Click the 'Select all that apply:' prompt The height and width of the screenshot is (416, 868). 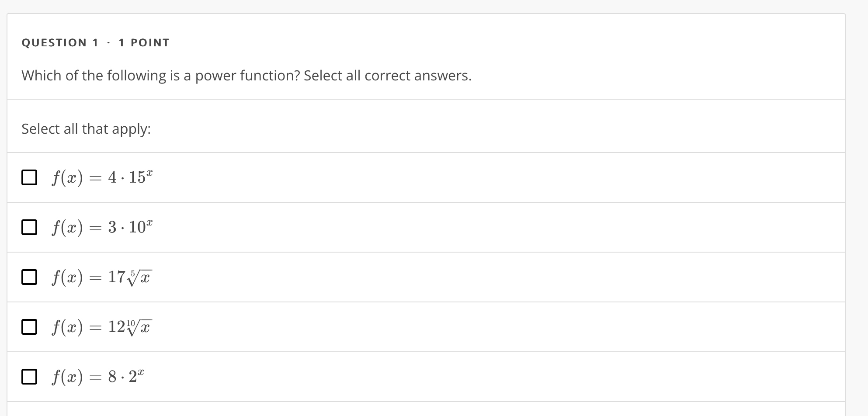click(x=86, y=129)
